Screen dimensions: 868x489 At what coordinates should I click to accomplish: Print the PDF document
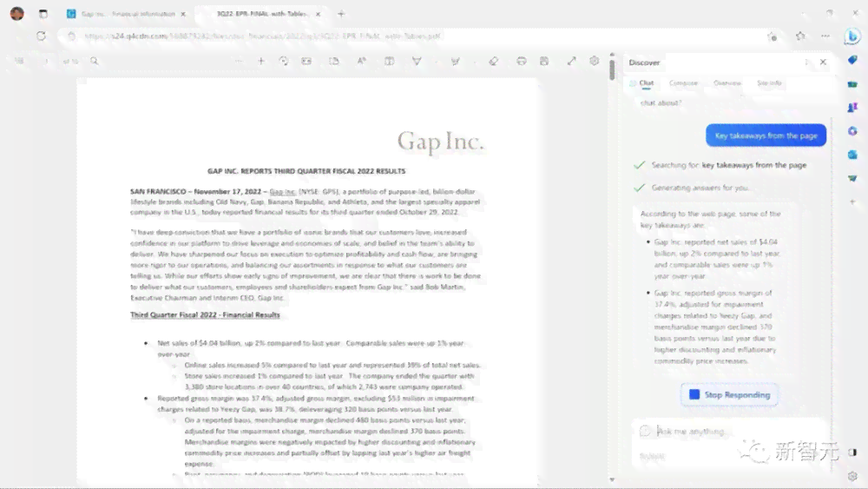click(x=522, y=61)
